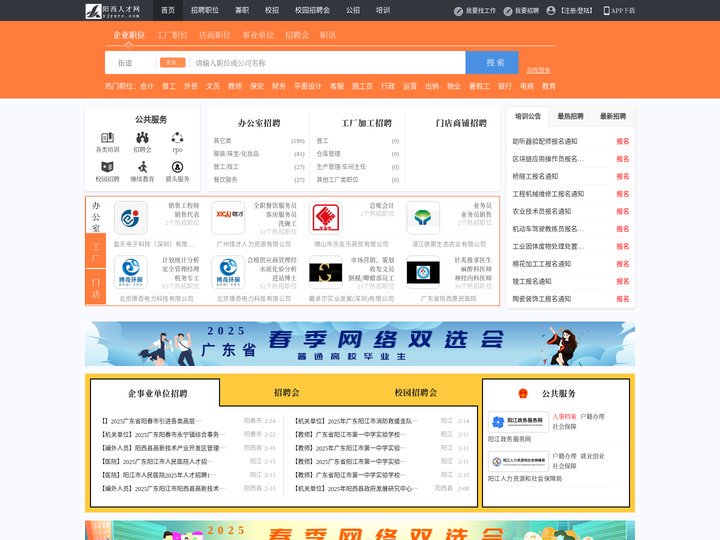Click the 广州惜才人力资源 company logo
The image size is (720, 540).
click(x=228, y=218)
